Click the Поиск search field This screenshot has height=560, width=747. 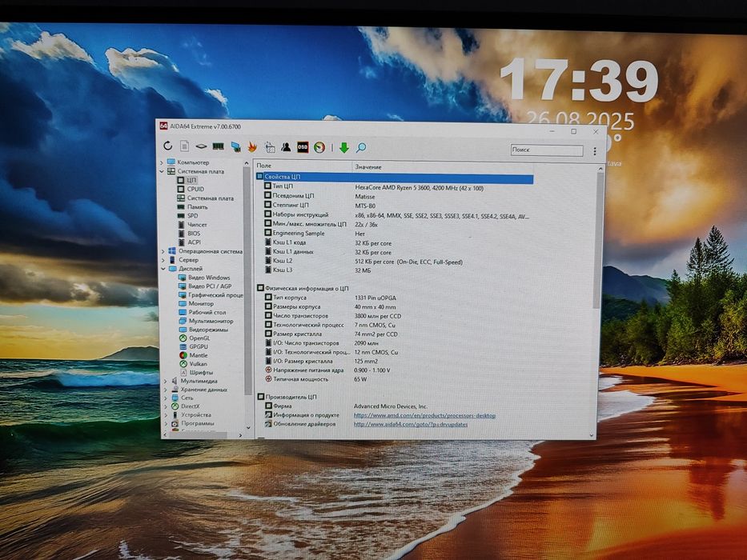coord(546,150)
